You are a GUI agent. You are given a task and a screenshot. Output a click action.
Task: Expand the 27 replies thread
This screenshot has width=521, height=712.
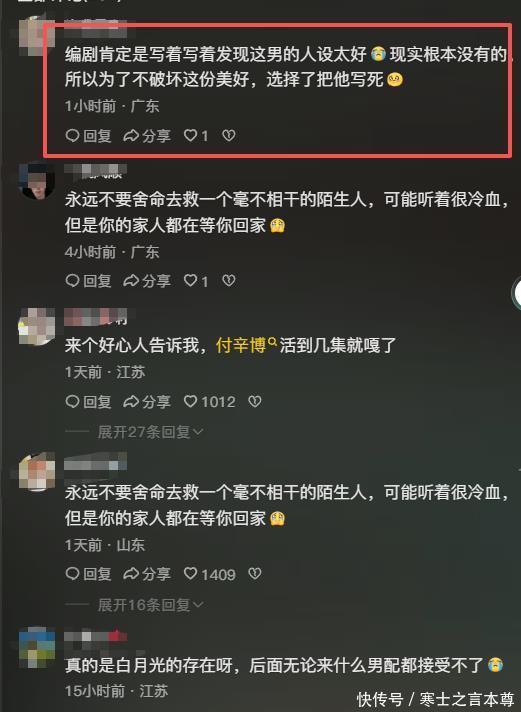click(150, 431)
